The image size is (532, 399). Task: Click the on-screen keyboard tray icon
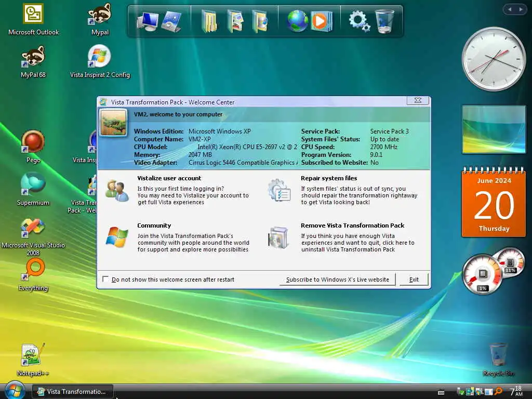pyautogui.click(x=441, y=392)
